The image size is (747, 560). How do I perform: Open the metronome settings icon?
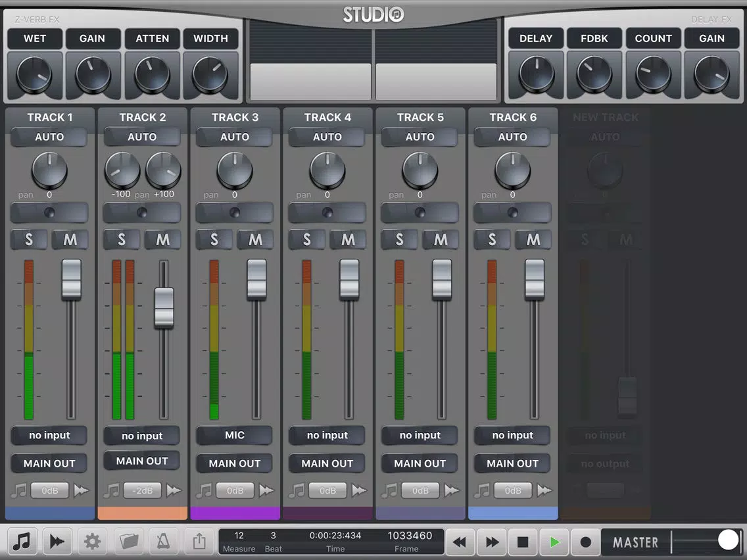tap(163, 542)
